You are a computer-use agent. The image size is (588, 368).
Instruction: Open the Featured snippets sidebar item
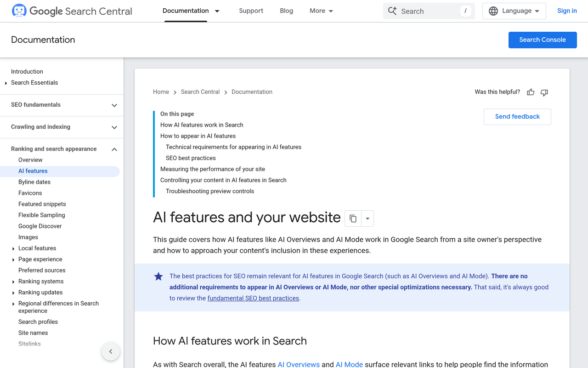(x=42, y=204)
